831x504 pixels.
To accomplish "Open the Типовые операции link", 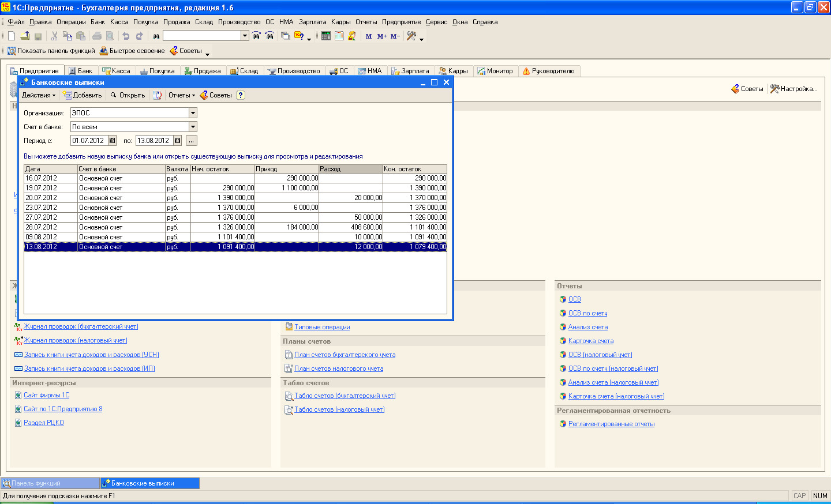I will pyautogui.click(x=322, y=327).
